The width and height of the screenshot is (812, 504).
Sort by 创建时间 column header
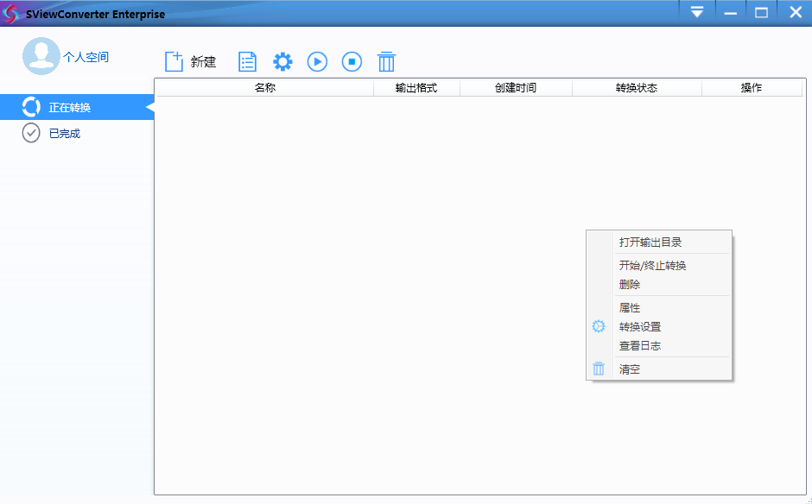click(x=516, y=87)
